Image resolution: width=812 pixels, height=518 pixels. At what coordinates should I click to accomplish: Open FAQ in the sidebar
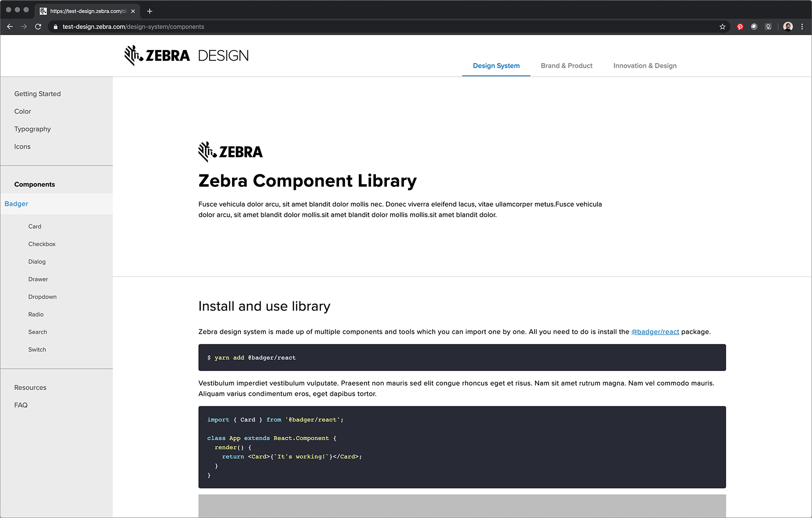(x=21, y=405)
